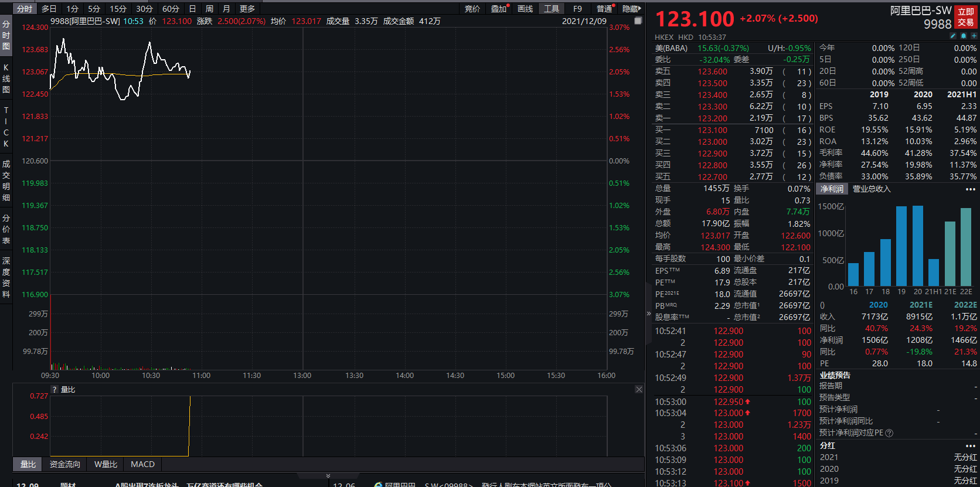980x487 pixels.
Task: Toggle the 普通 display mode
Action: click(x=605, y=9)
